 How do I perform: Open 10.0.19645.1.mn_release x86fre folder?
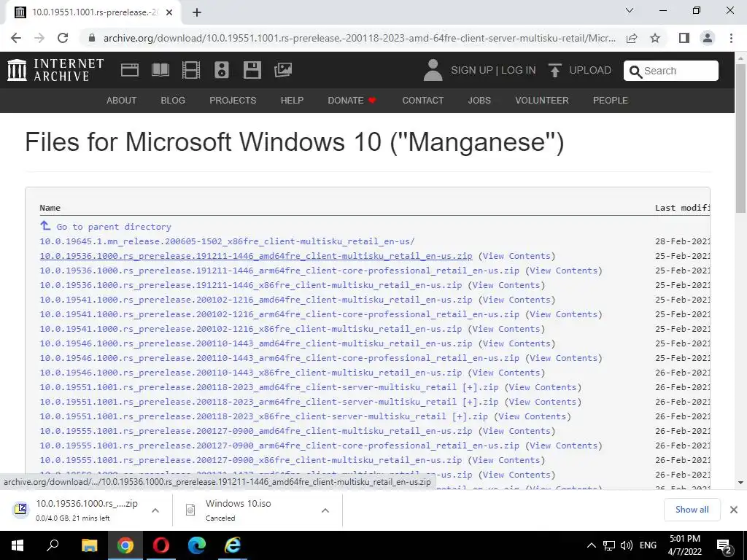[227, 241]
